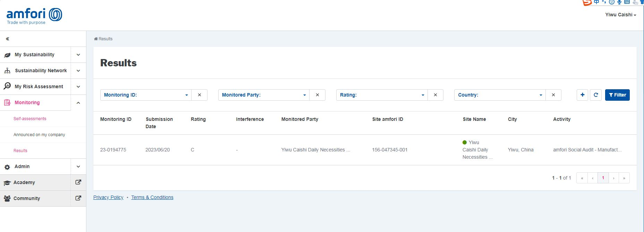The image size is (644, 232).
Task: Clear the Monitored Party filter X
Action: pos(317,95)
